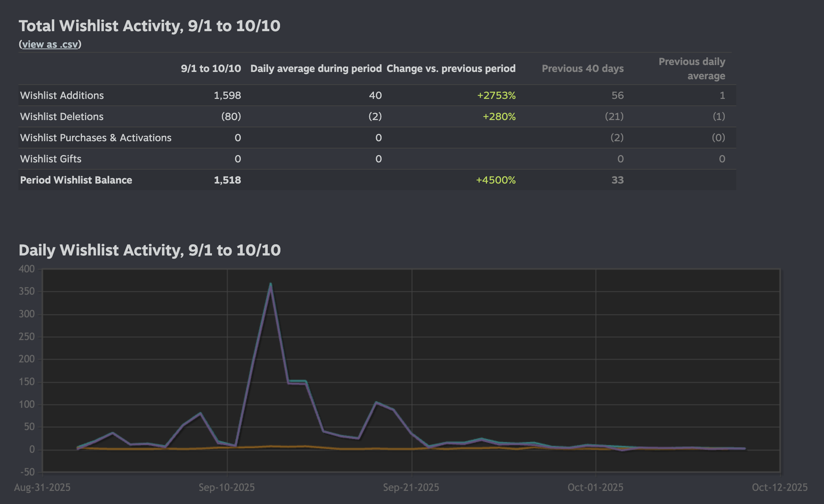This screenshot has width=824, height=504.
Task: Click the Sep-10-2025 x-axis label
Action: 227,487
